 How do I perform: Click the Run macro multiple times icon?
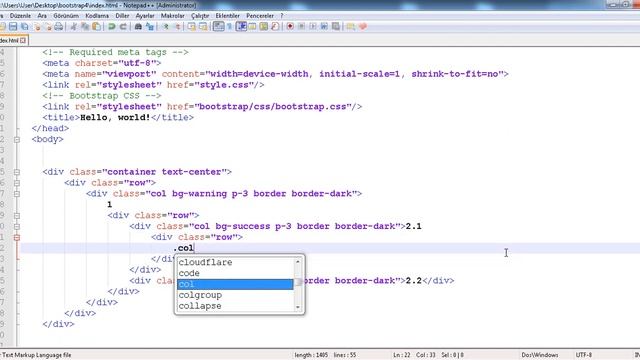[x=324, y=27]
